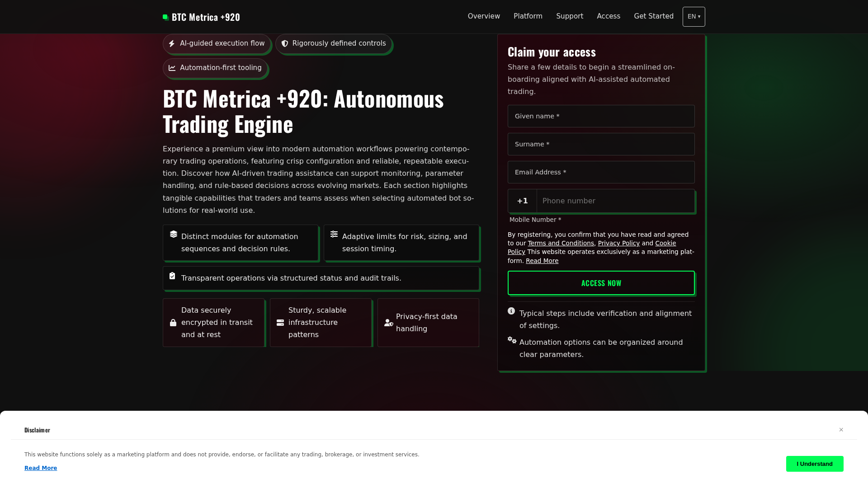
Task: Go to the Platform nav item
Action: click(x=528, y=16)
